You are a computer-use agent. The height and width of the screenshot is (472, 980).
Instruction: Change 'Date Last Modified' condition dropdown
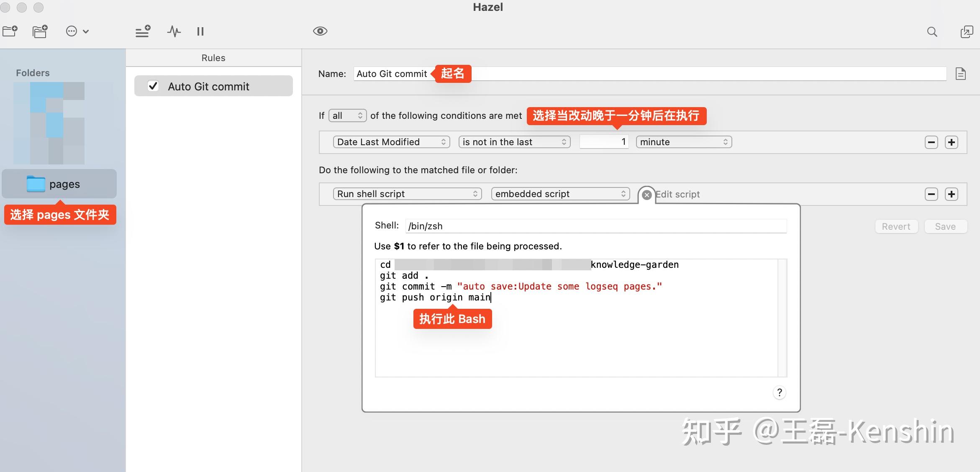[391, 142]
